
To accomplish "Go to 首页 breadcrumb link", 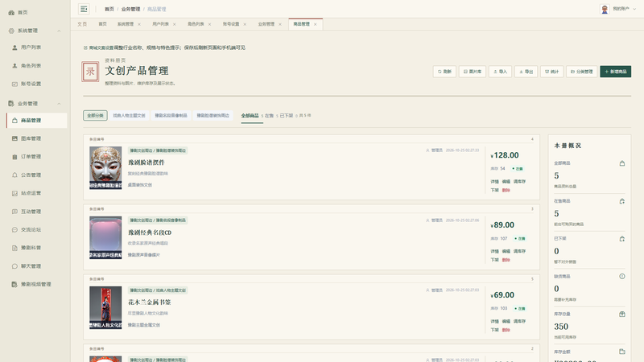I will click(109, 9).
